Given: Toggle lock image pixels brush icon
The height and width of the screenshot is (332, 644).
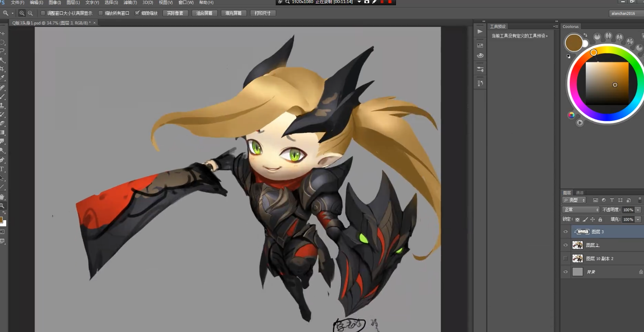Looking at the screenshot, I should tap(585, 219).
